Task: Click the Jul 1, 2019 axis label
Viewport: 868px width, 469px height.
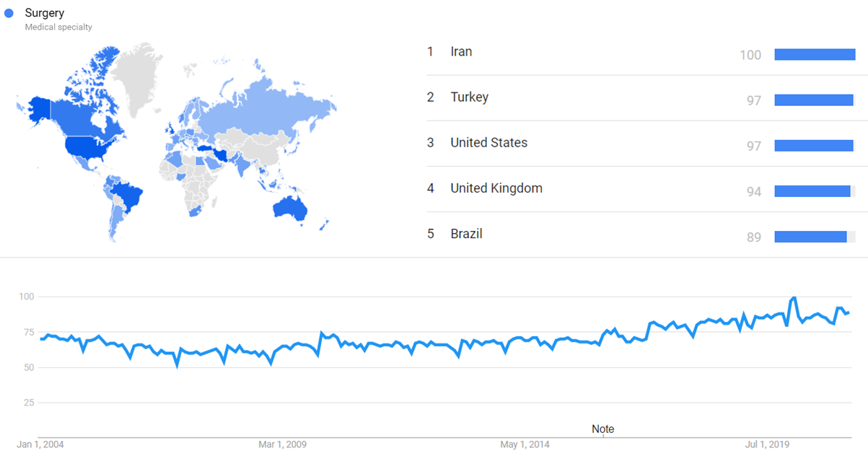Action: (x=767, y=444)
